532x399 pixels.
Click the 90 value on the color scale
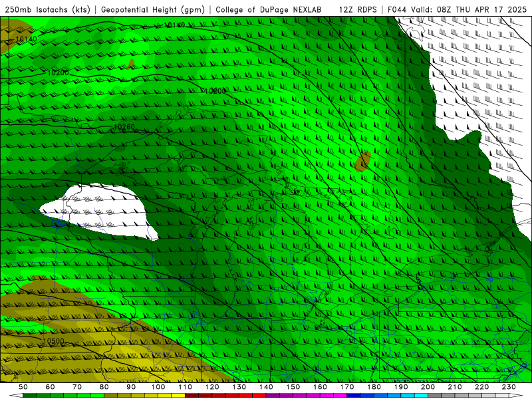(131, 387)
